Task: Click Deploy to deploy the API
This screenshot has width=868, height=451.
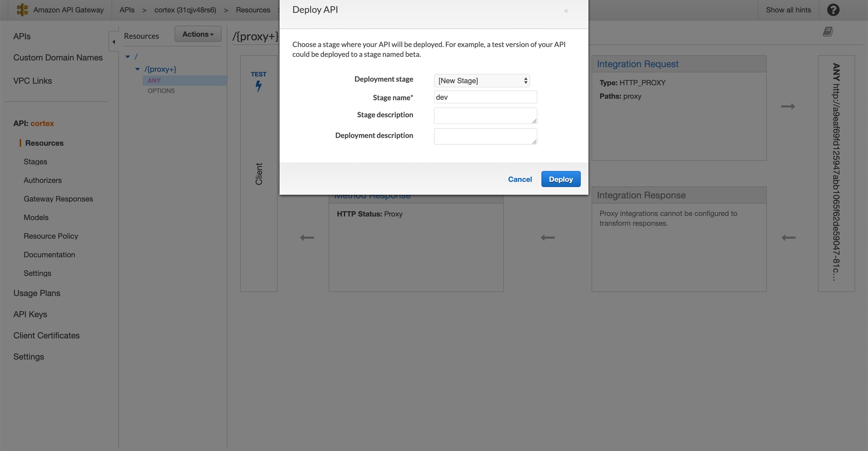Action: point(561,179)
